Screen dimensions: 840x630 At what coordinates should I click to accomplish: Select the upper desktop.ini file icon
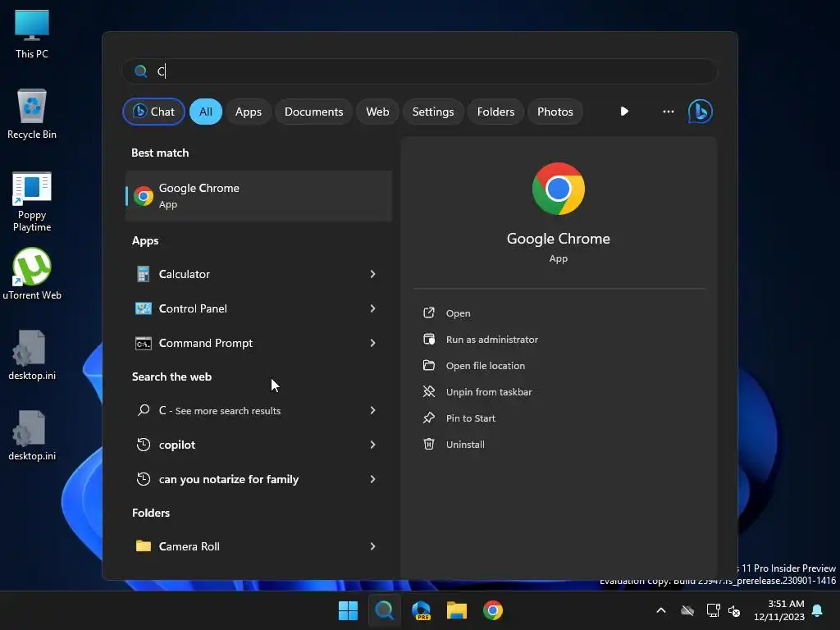tap(32, 354)
